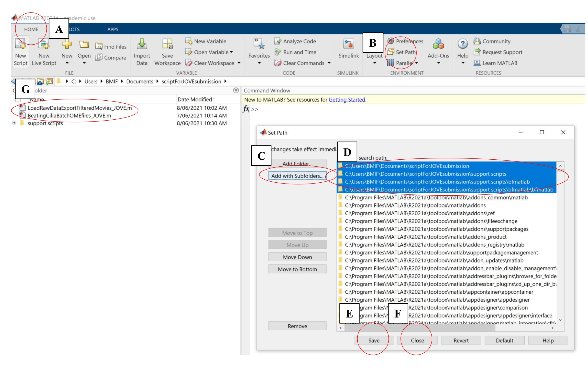Click the Compare files icon
Viewport: 588px width, 368px height.
click(98, 58)
